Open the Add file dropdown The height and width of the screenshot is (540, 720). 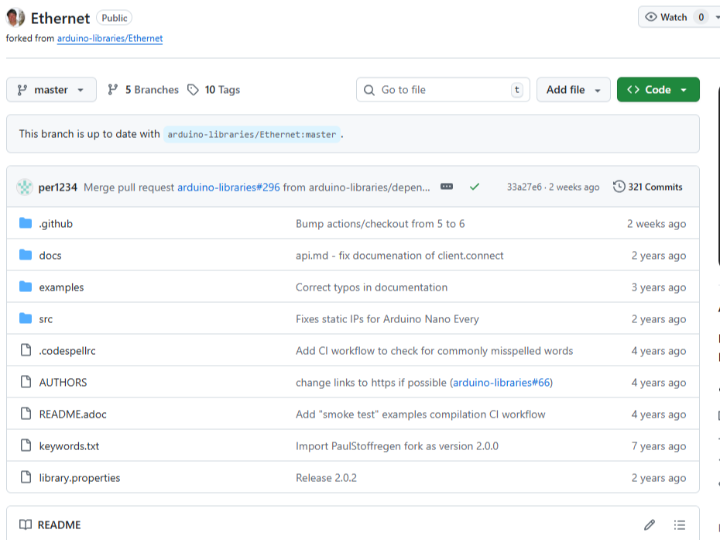tap(573, 90)
